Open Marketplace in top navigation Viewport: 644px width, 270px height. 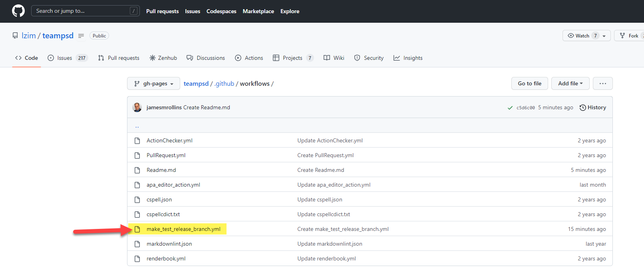[258, 11]
